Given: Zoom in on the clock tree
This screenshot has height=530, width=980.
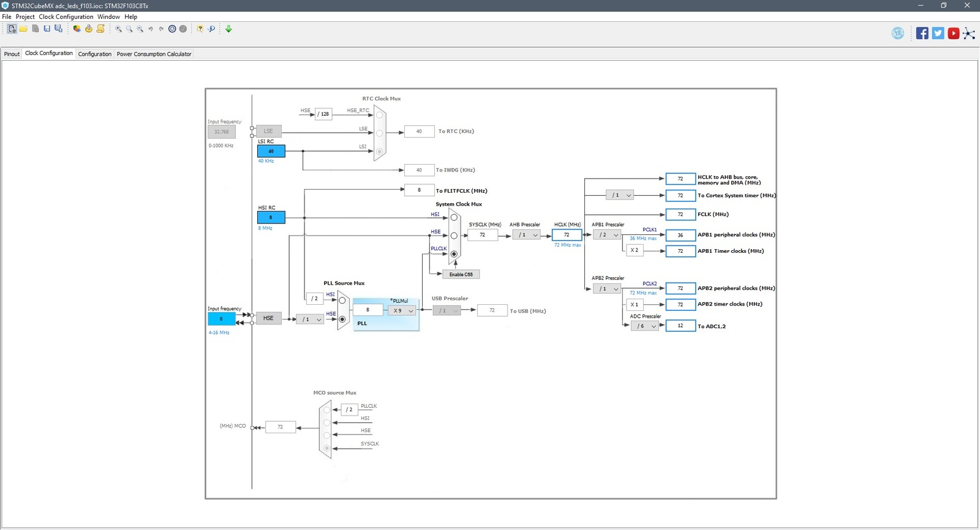Looking at the screenshot, I should pos(118,29).
